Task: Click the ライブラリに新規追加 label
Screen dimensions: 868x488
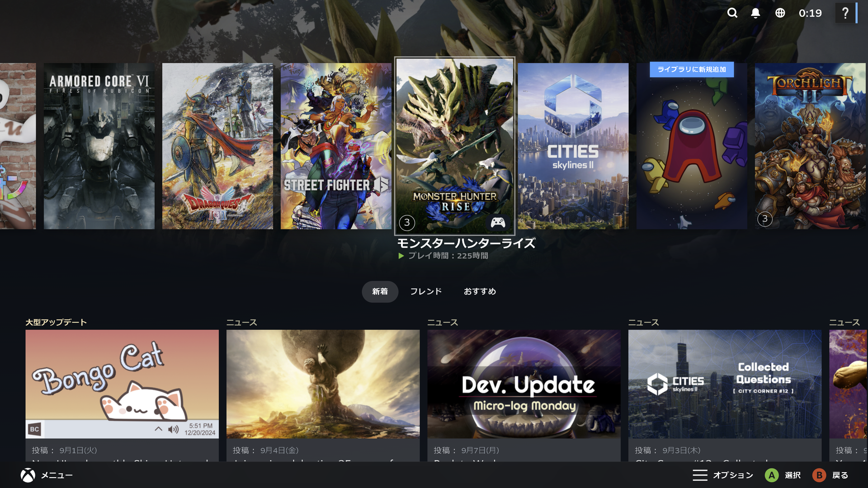Action: [692, 70]
